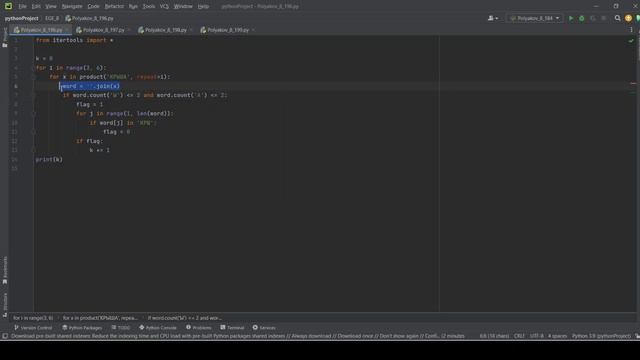
Task: Click the '4 spaces' indent indicator
Action: tap(558, 336)
